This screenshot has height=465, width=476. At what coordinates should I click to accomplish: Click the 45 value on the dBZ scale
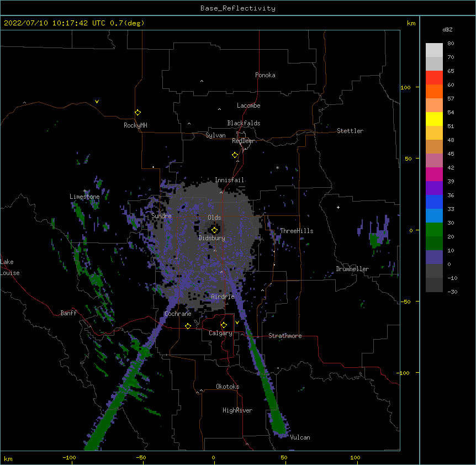point(451,154)
